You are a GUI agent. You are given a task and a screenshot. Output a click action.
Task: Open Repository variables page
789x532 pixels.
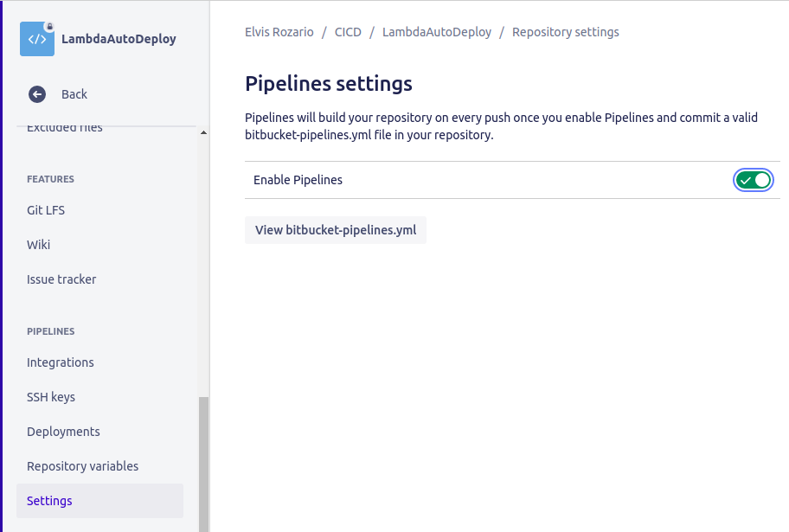pyautogui.click(x=82, y=466)
